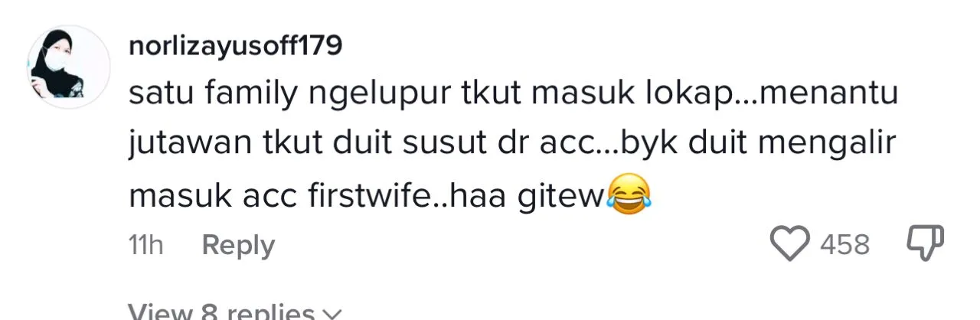Click the 11h timestamp

pos(146,245)
